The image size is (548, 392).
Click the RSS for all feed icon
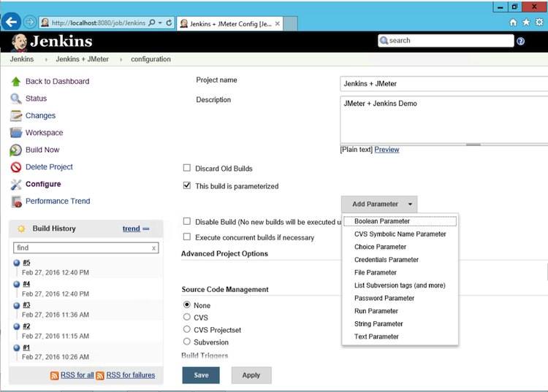click(54, 376)
